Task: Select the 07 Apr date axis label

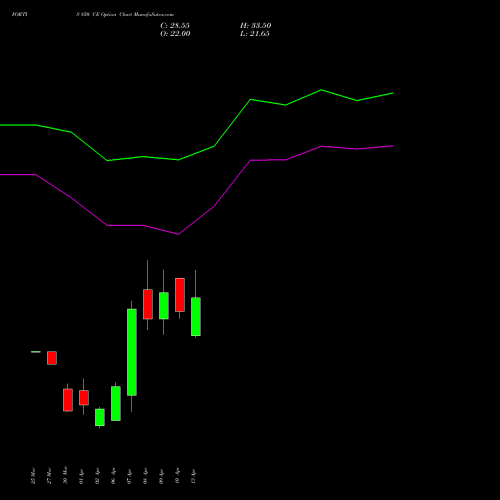Action: pos(129,476)
